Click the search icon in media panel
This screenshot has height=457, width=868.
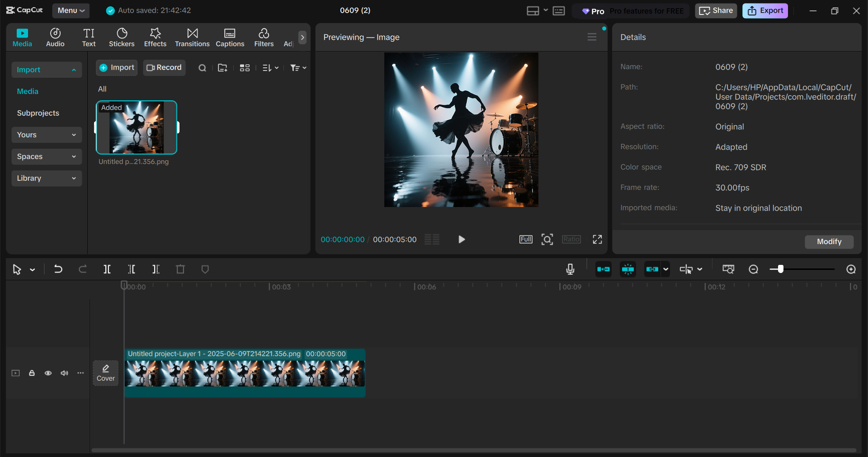coord(202,68)
